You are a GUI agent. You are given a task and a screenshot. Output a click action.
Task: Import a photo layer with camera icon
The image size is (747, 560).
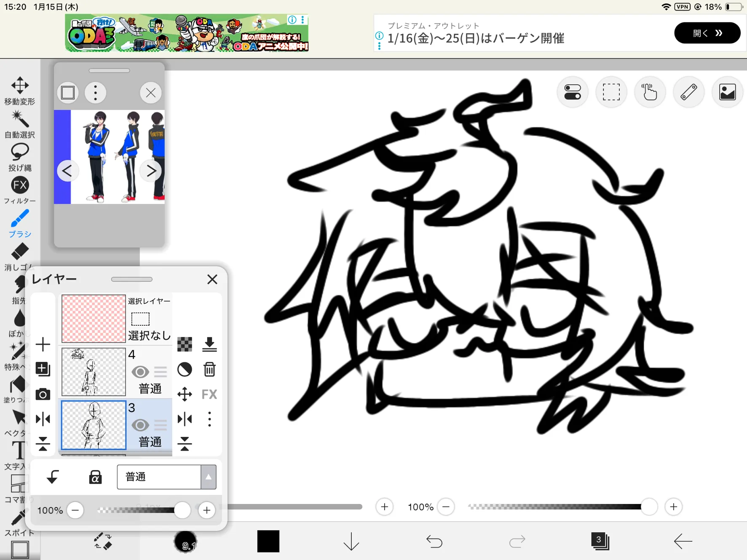pos(43,394)
